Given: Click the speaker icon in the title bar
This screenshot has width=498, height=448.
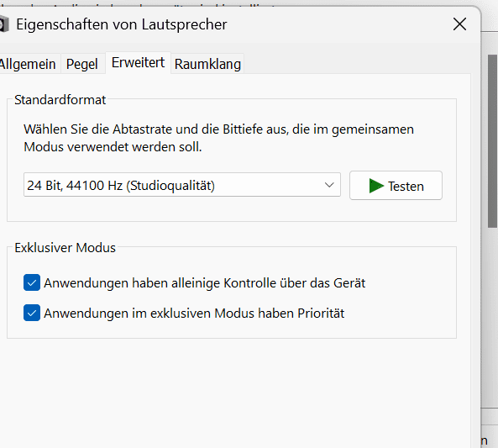Looking at the screenshot, I should coord(4,24).
